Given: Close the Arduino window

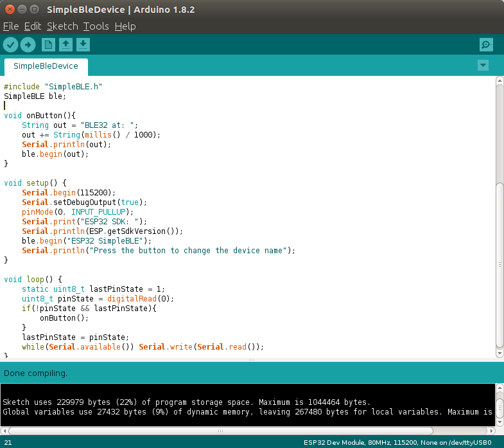Looking at the screenshot, I should (x=10, y=10).
